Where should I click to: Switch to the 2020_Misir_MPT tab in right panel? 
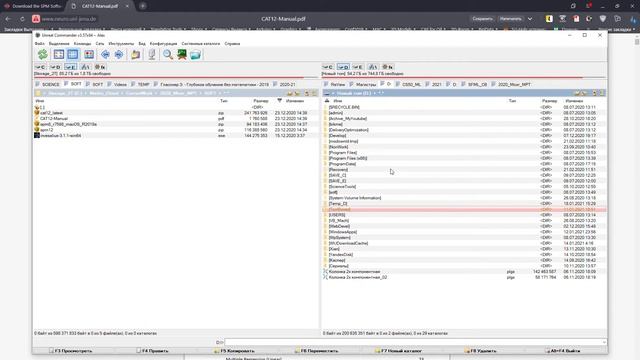point(511,84)
